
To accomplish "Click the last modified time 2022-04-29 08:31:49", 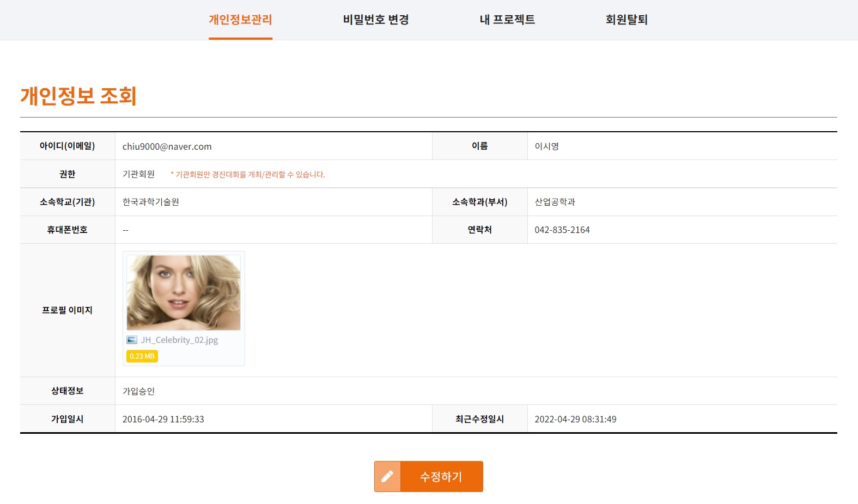I will point(575,419).
